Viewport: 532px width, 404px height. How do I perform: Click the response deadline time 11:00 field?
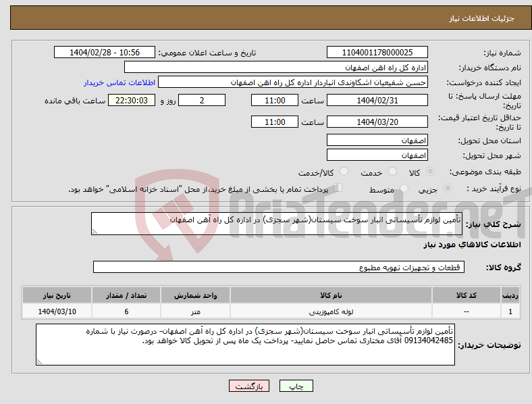click(275, 100)
